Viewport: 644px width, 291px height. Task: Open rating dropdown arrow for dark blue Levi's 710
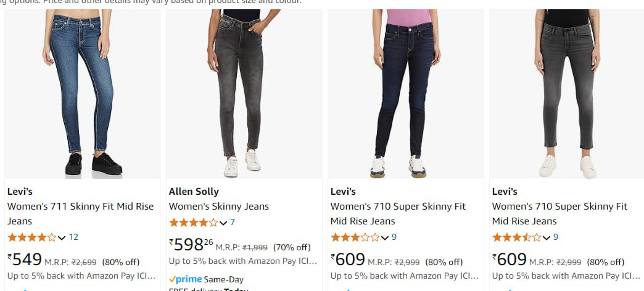(385, 238)
